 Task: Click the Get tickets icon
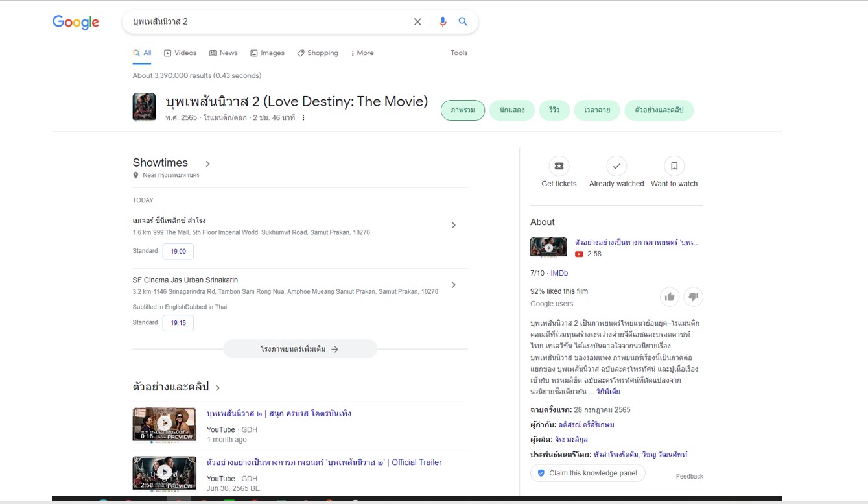coord(559,167)
